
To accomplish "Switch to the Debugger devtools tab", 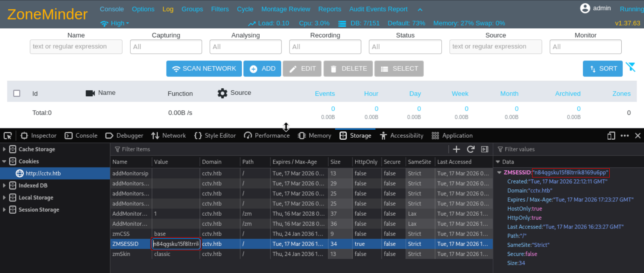I will (x=124, y=136).
